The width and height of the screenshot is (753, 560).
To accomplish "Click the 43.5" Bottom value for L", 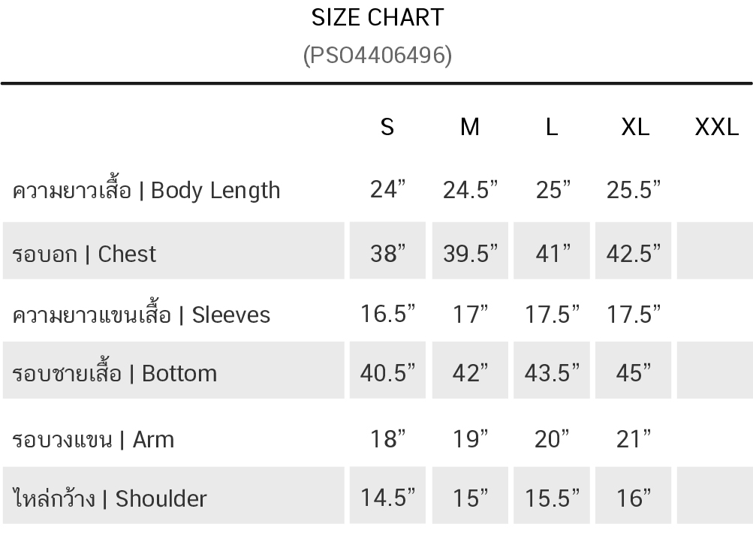I will (552, 373).
